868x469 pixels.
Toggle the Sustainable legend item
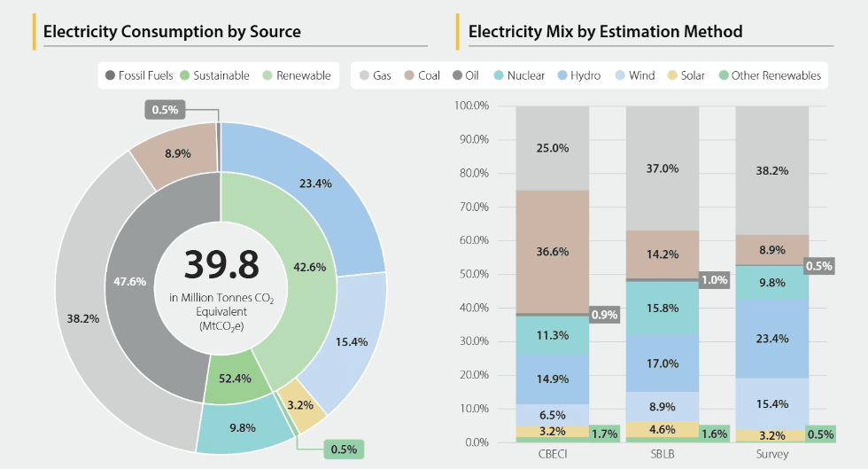(x=215, y=75)
